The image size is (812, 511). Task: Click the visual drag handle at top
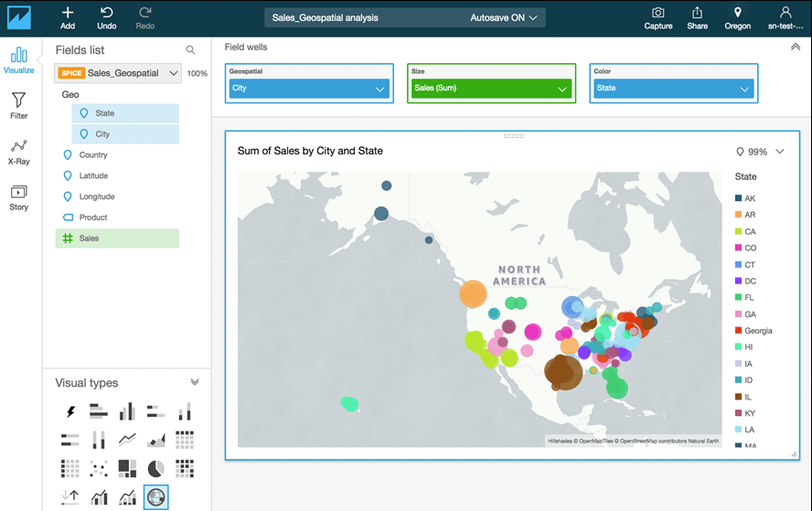coord(513,136)
